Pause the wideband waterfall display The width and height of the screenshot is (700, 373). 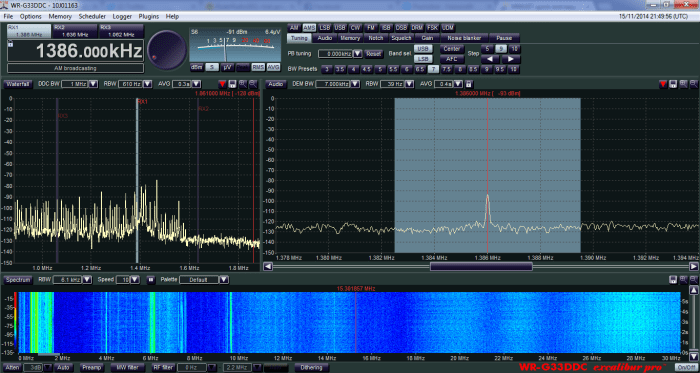151,280
